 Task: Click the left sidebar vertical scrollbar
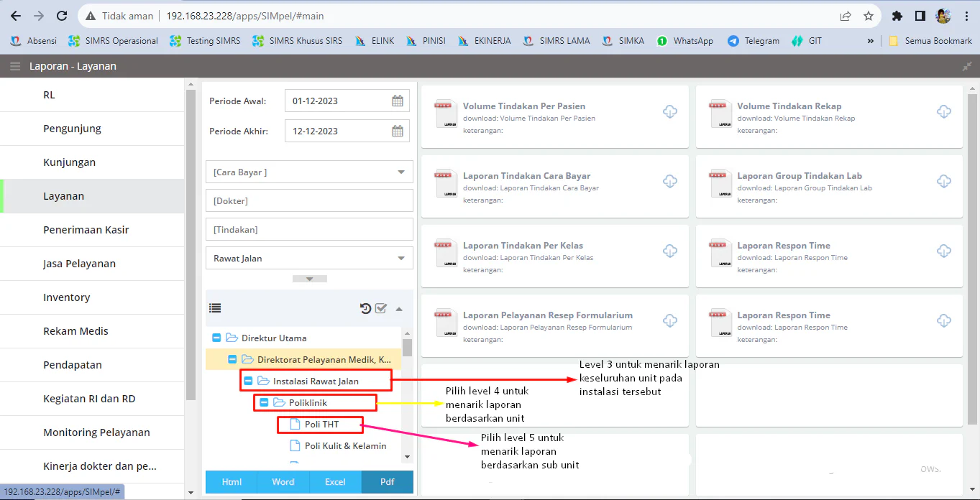click(x=191, y=244)
